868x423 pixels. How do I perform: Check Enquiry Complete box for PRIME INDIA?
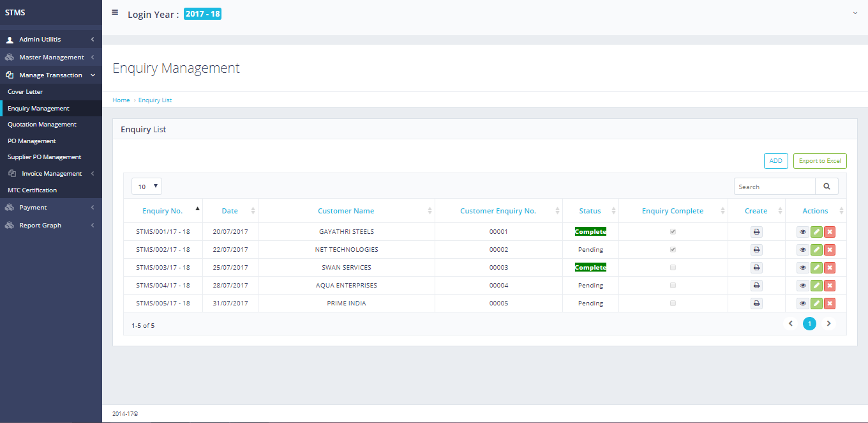(673, 304)
